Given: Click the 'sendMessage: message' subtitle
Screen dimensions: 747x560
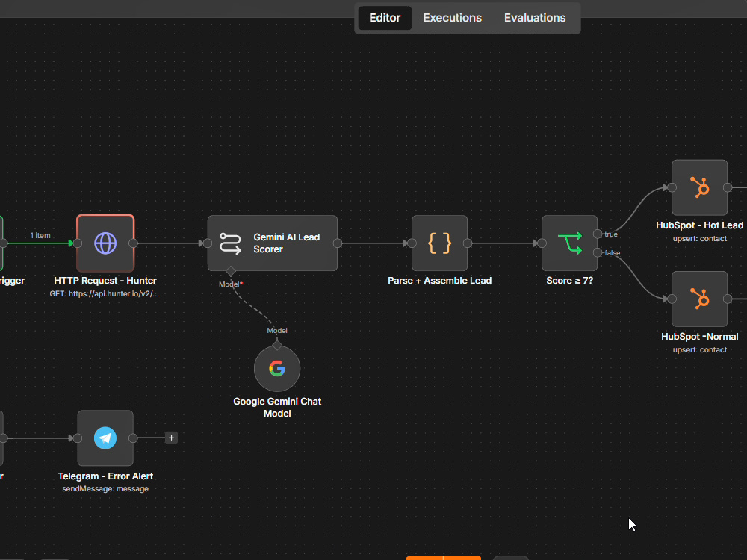Looking at the screenshot, I should [105, 489].
